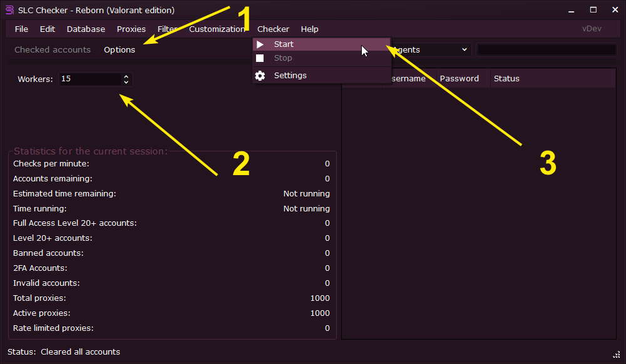Click 'Time running:' statistic label
Image resolution: width=626 pixels, height=364 pixels.
point(39,208)
